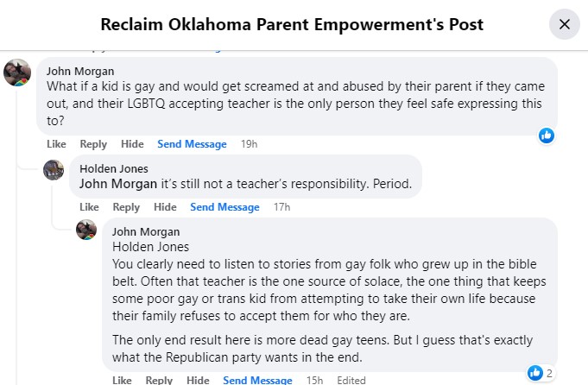
Task: Click the Holden Jones author name
Action: click(113, 169)
